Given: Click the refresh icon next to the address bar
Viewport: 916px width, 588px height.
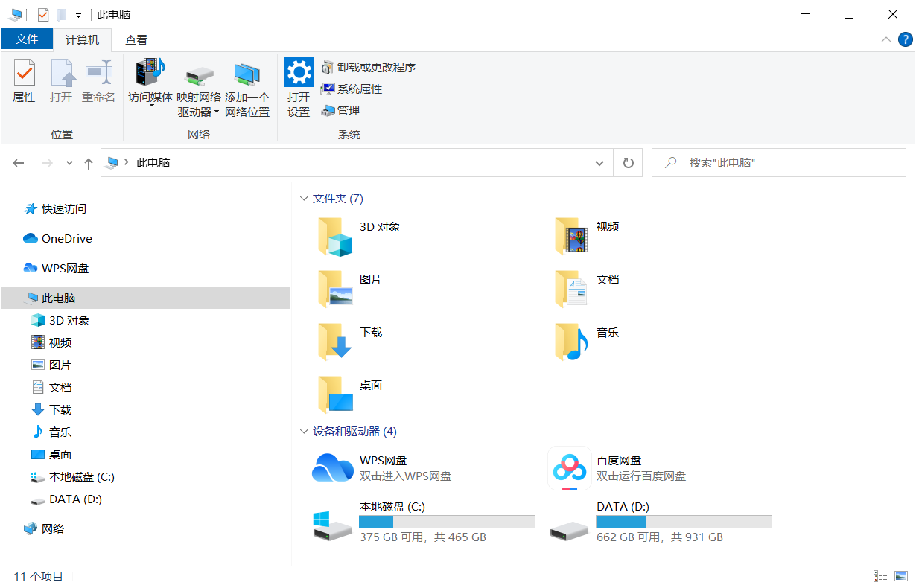Looking at the screenshot, I should tap(628, 162).
